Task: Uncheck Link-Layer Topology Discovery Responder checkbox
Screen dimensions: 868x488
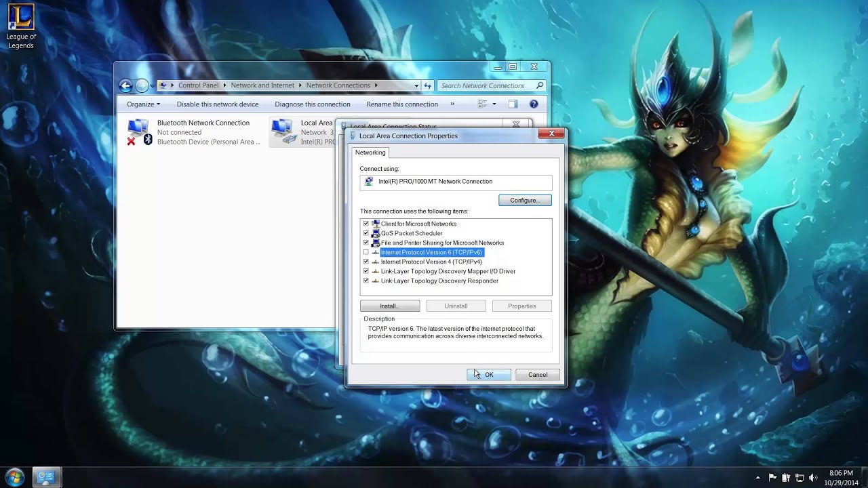Action: tap(366, 281)
